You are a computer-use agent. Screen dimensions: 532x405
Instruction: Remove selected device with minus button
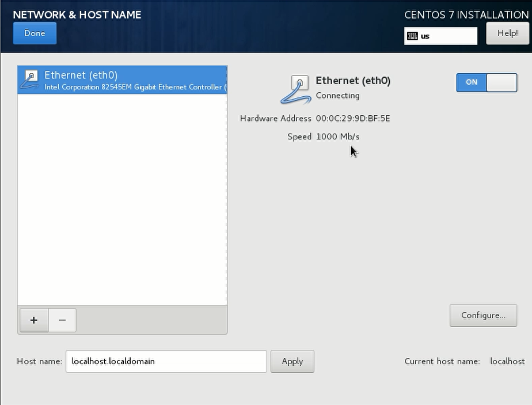62,320
